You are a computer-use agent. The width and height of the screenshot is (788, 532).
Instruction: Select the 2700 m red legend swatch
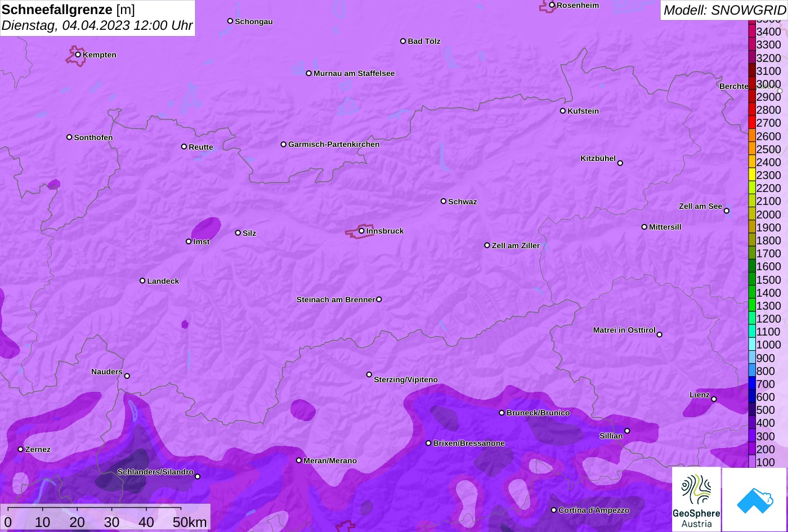pos(752,123)
